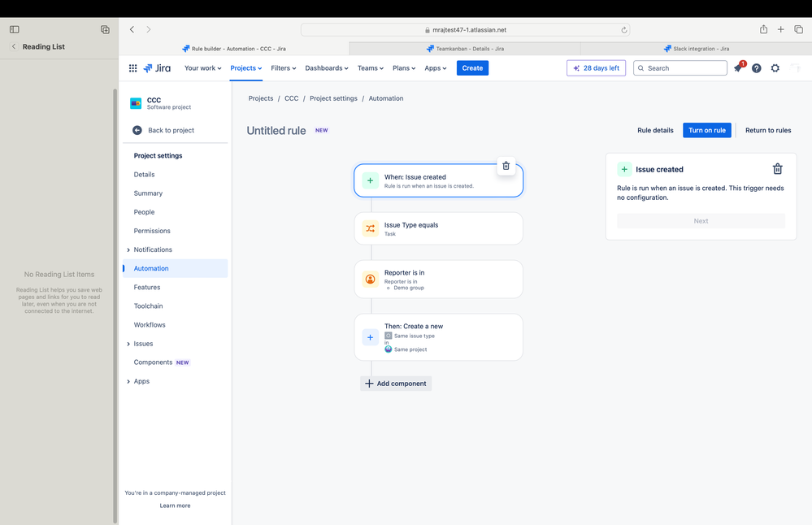Open the Filters dropdown
The image size is (812, 525).
[284, 67]
